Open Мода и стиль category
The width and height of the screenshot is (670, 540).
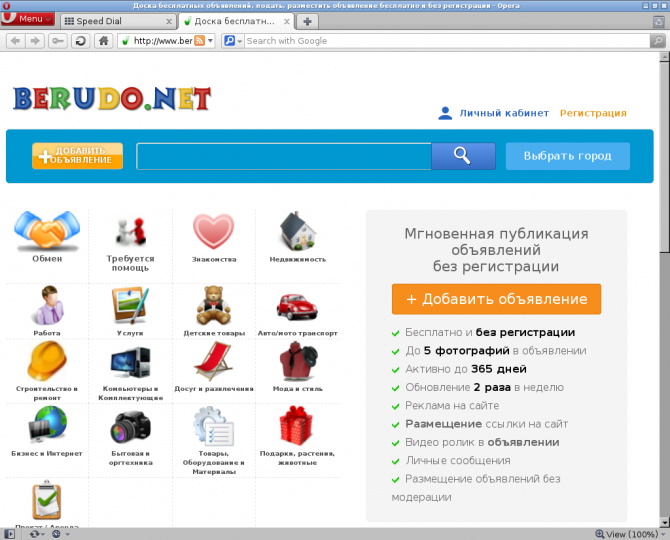coord(298,367)
